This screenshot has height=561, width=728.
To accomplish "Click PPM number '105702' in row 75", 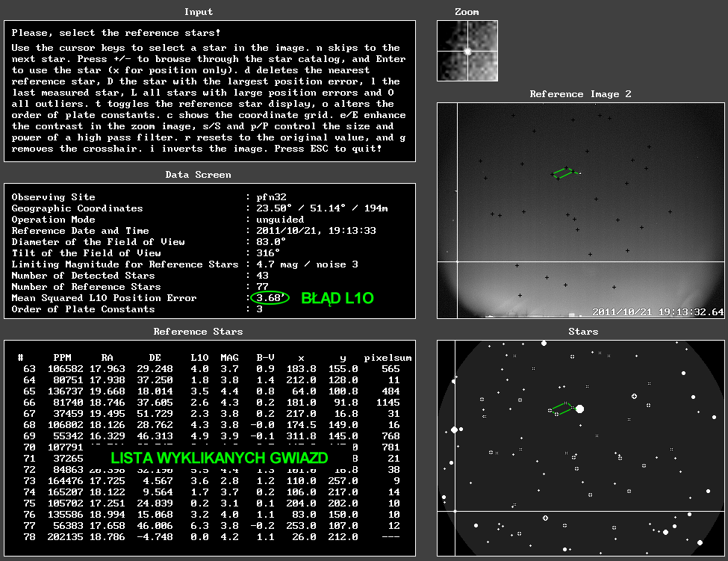I will coord(66,503).
